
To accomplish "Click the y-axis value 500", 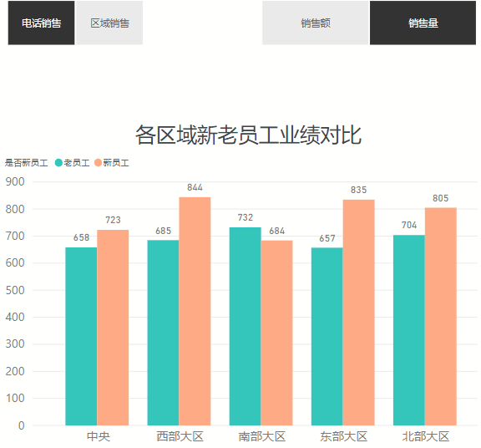I will 15,290.
